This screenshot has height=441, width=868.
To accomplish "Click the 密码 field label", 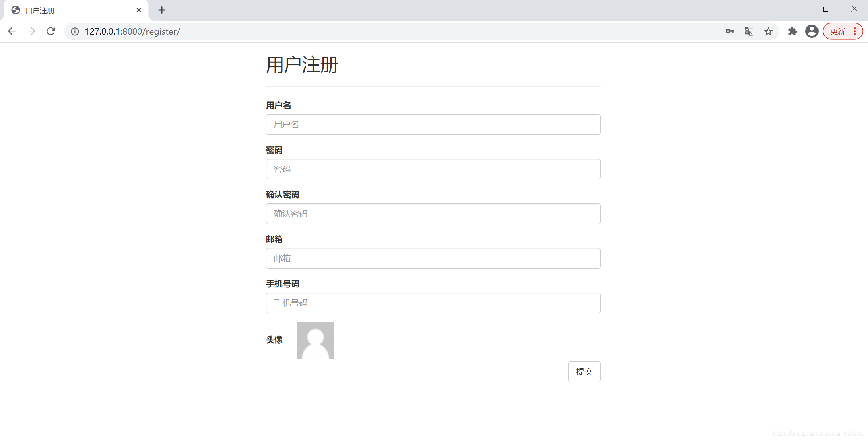I will (x=274, y=150).
